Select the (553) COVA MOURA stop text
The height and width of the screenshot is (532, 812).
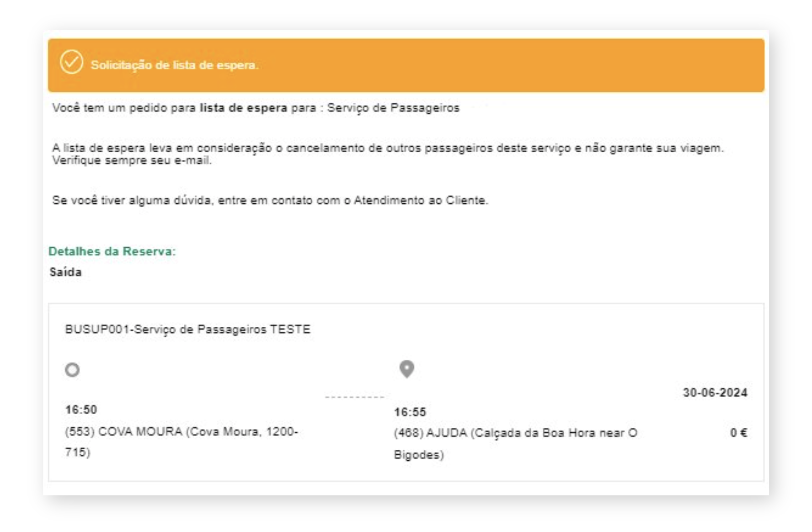(182, 442)
